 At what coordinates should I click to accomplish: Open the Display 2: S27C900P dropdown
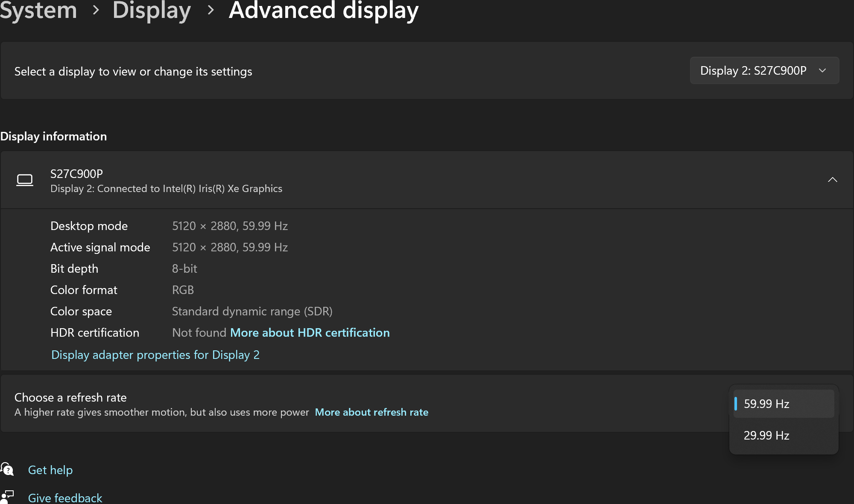tap(764, 70)
